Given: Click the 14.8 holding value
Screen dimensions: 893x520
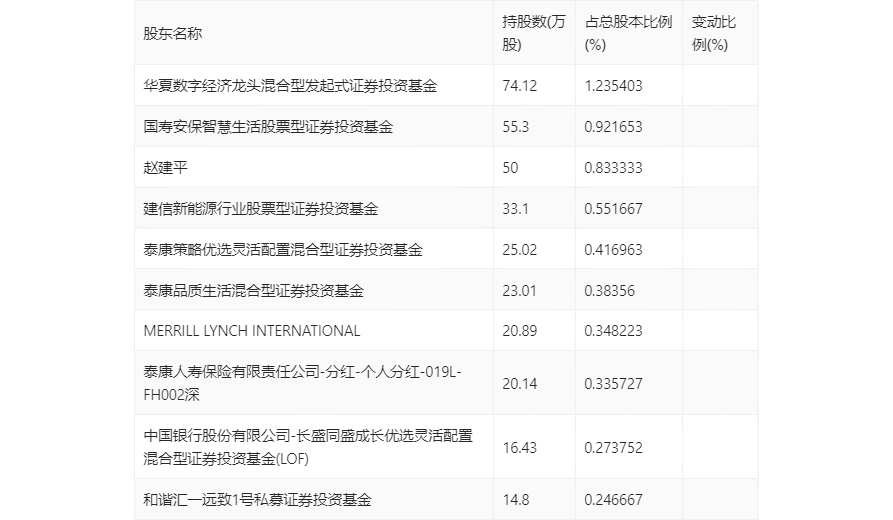Looking at the screenshot, I should (515, 499).
